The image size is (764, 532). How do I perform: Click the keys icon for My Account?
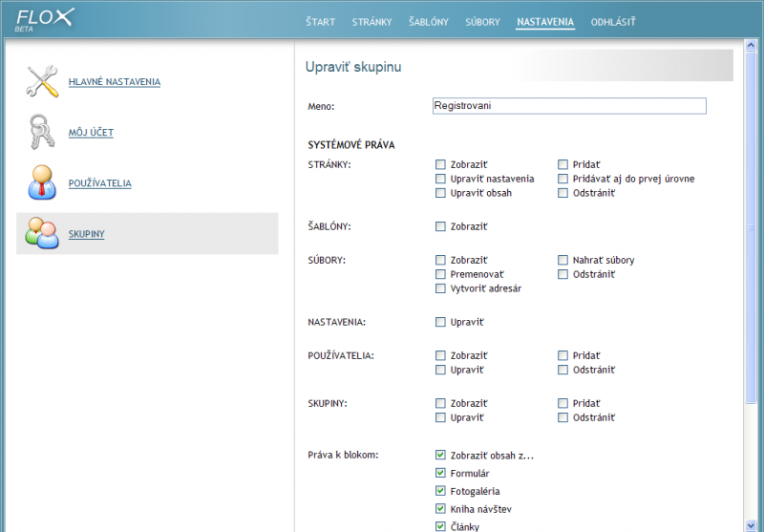click(x=42, y=132)
